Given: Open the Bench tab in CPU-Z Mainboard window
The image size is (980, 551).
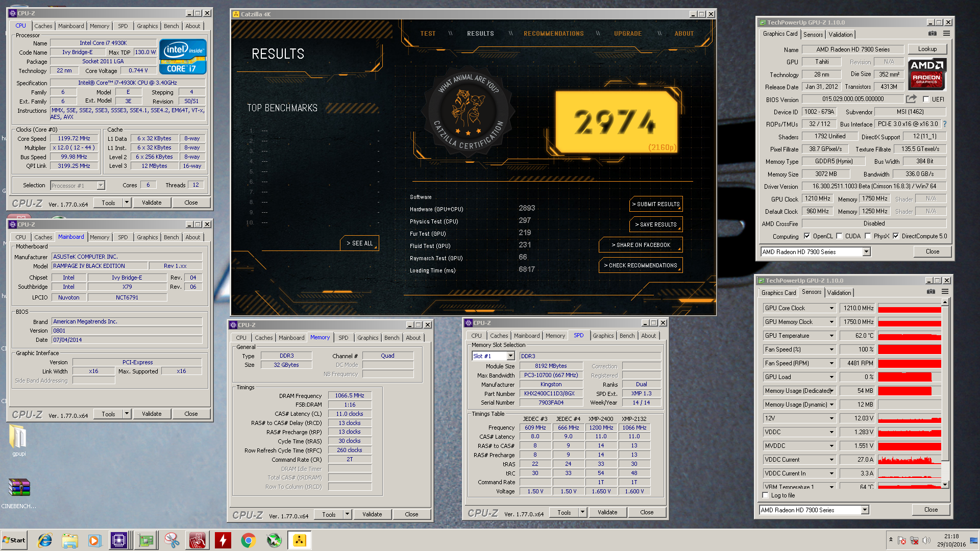Looking at the screenshot, I should point(171,237).
